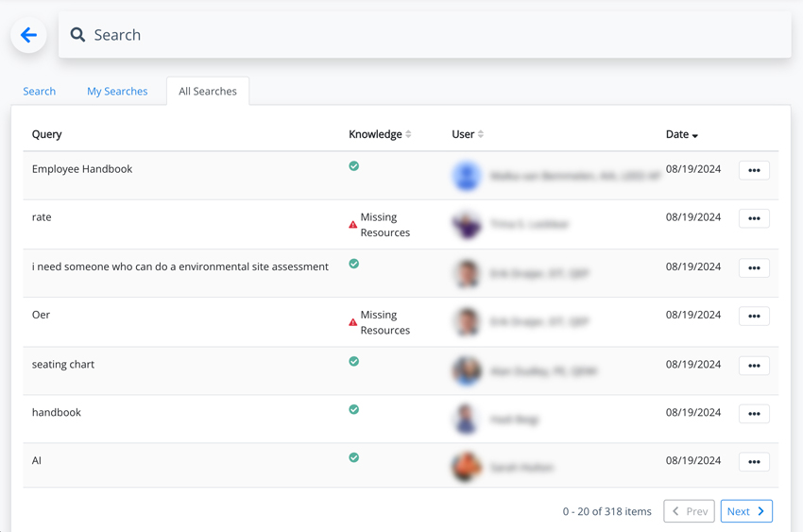Switch to the My Searches tab
Viewport: 803px width, 532px height.
tap(117, 92)
